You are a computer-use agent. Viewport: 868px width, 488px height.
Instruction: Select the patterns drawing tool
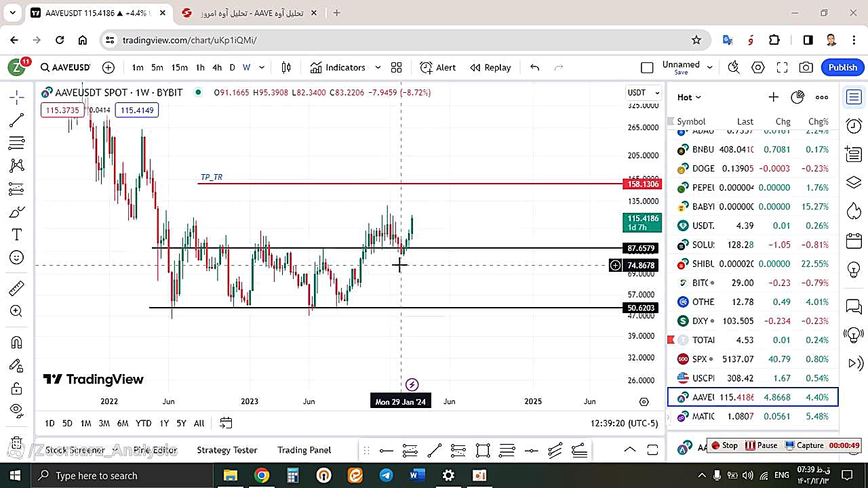(17, 165)
